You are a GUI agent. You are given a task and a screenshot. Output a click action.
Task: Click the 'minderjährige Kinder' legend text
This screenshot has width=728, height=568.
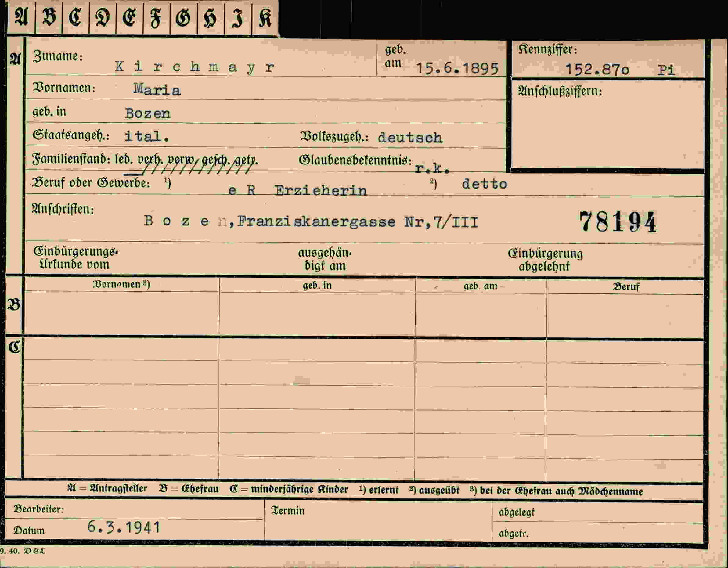tap(299, 489)
